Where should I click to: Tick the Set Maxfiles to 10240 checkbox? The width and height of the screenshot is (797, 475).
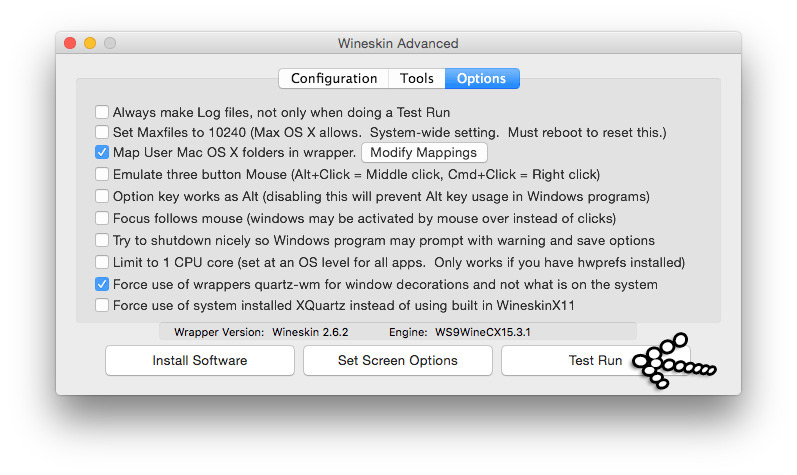pos(102,132)
